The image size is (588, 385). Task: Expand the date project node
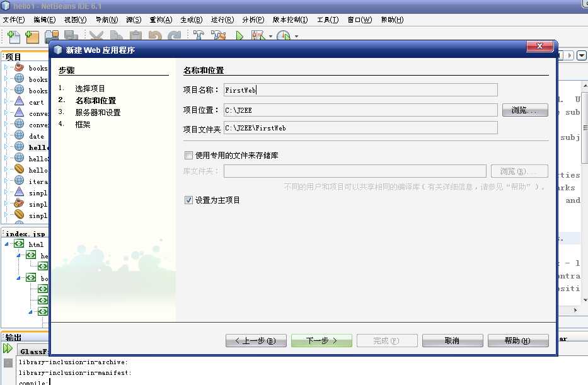[6, 135]
